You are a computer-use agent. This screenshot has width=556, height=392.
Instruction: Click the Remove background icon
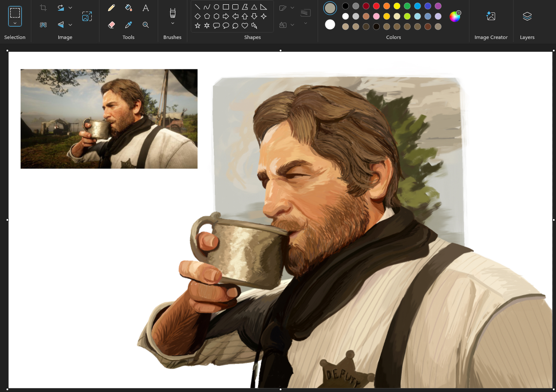pos(43,25)
